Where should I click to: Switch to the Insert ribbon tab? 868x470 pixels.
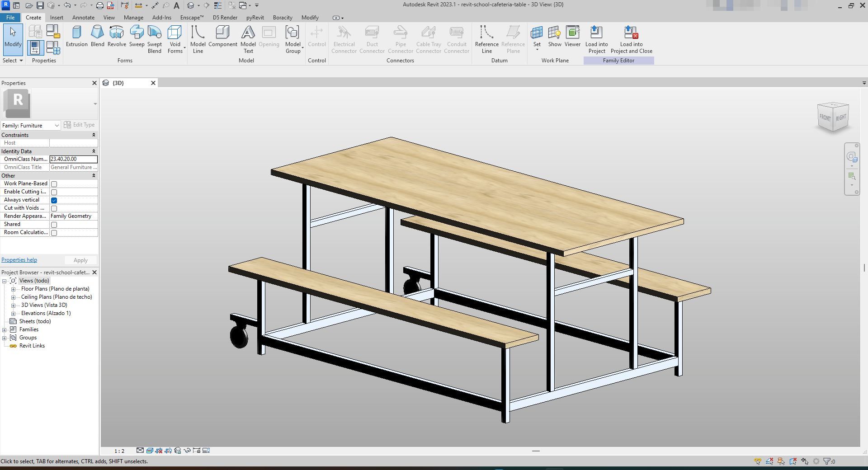tap(57, 18)
